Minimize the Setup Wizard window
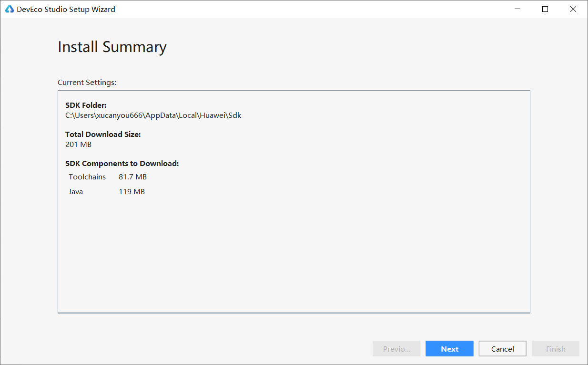The width and height of the screenshot is (588, 365). pos(517,9)
